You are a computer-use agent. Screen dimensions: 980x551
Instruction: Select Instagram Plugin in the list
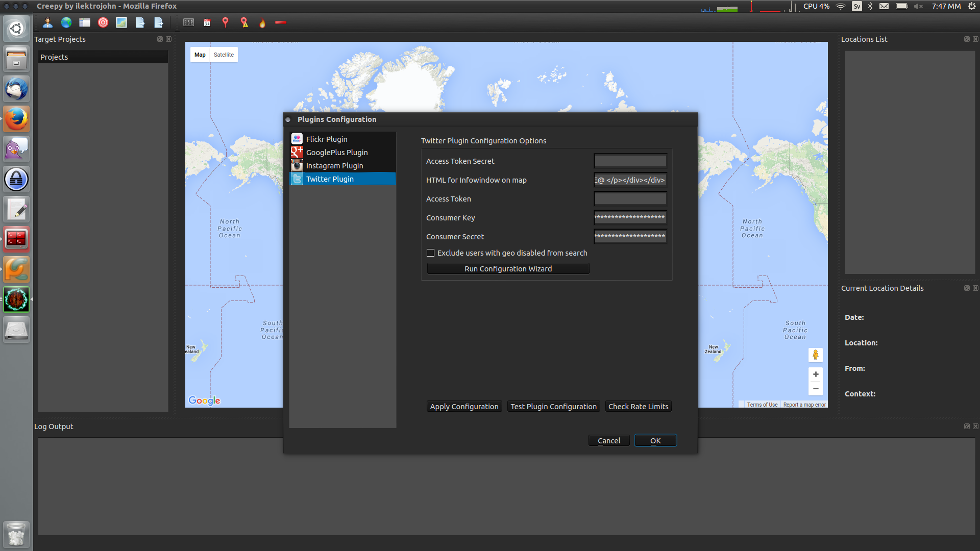coord(342,165)
